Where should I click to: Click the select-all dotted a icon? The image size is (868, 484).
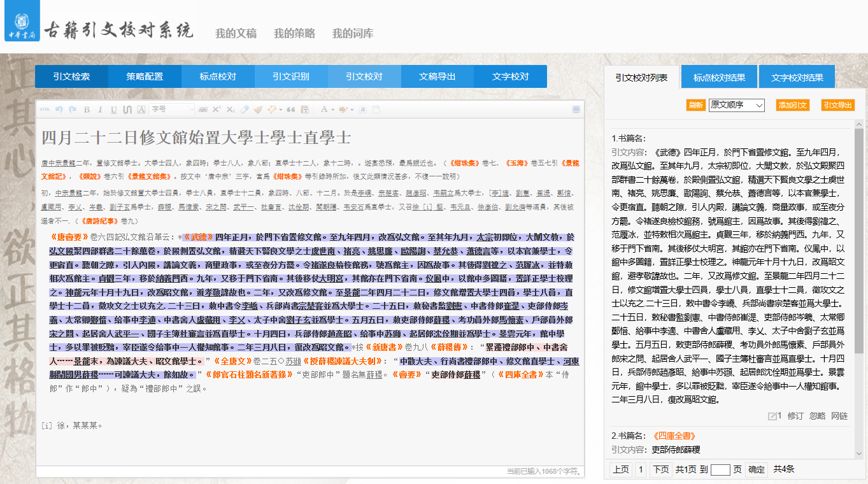[362, 110]
